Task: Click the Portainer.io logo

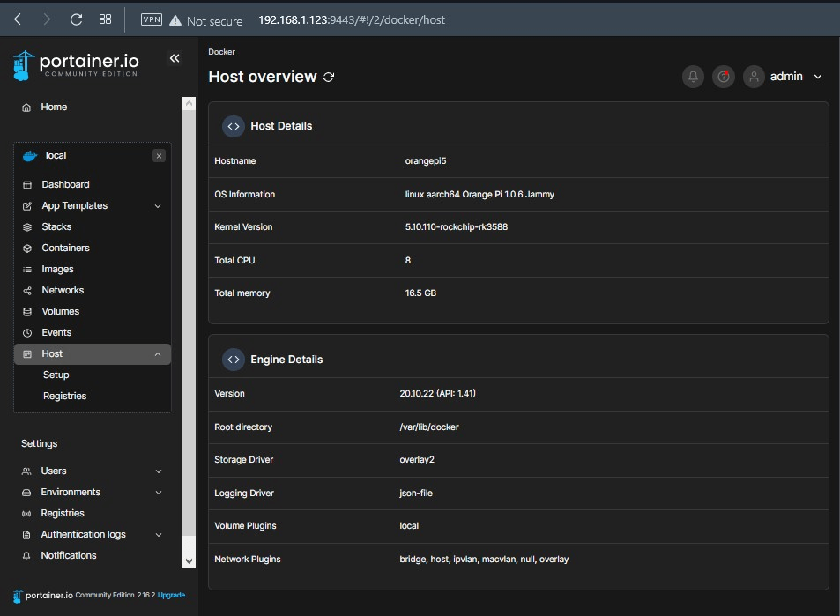Action: (77, 63)
